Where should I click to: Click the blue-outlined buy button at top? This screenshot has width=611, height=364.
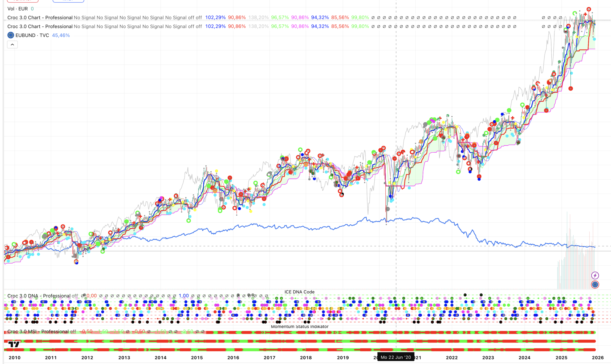pyautogui.click(x=68, y=1)
